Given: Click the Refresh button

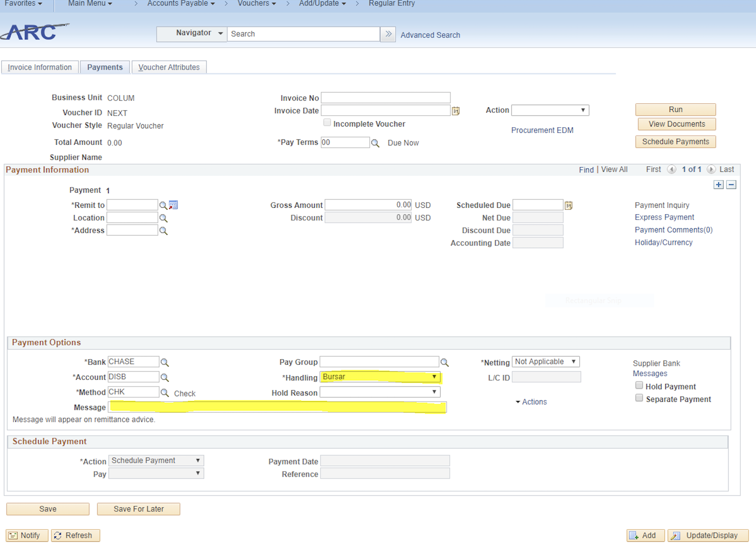Looking at the screenshot, I should [76, 536].
